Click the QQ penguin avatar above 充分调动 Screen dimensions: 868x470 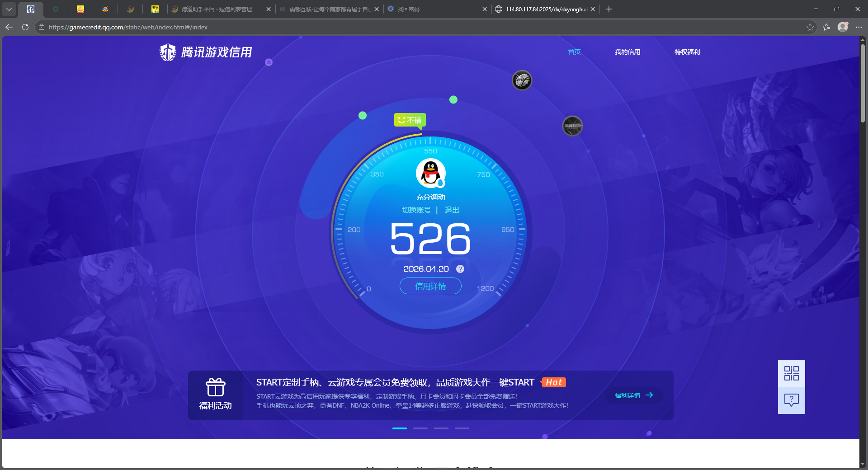[x=429, y=173]
